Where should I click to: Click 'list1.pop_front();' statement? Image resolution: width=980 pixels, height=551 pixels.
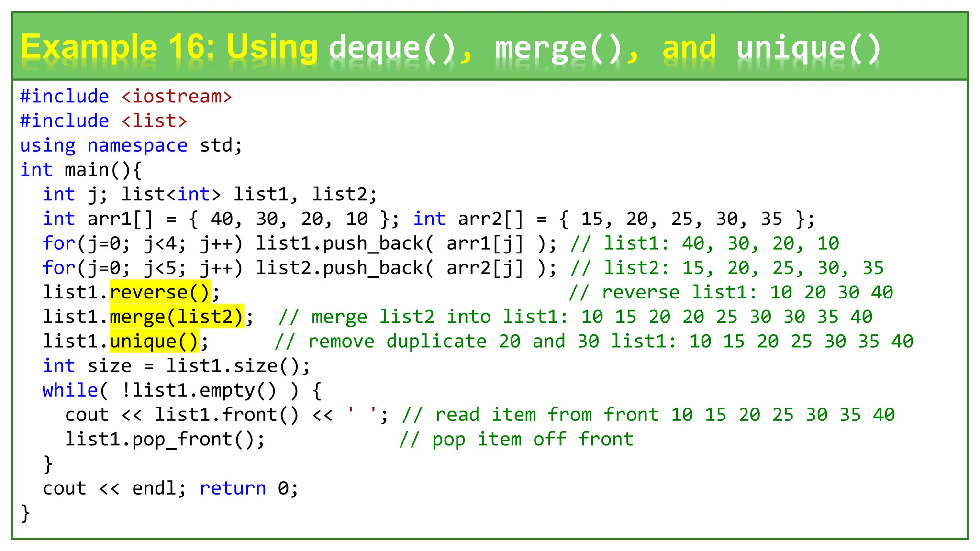pos(165,439)
